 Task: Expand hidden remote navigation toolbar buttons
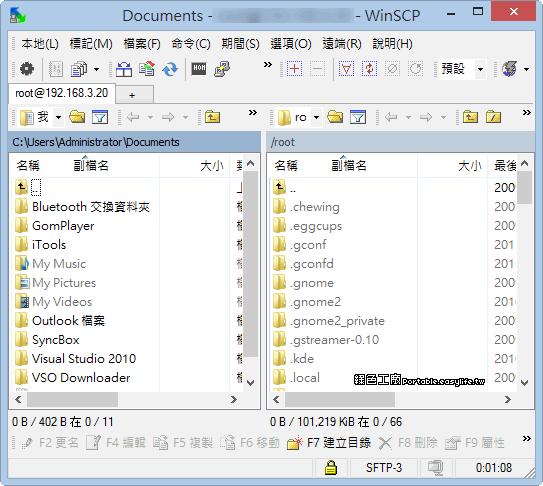click(527, 112)
